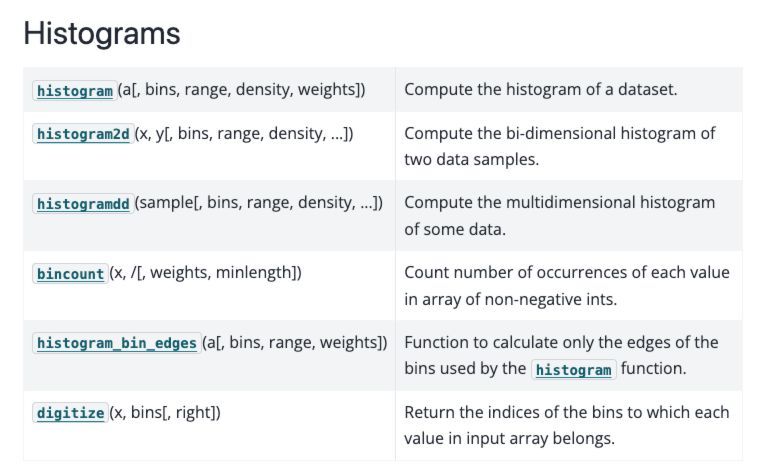Click the bi-dimensional histogram description
Screen dimensions: 766x473
(x=559, y=146)
